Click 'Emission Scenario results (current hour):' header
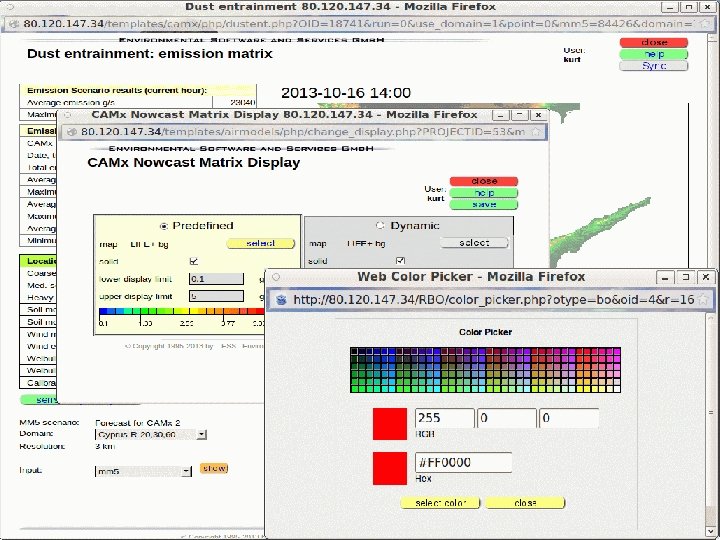720x540 pixels. pyautogui.click(x=117, y=90)
